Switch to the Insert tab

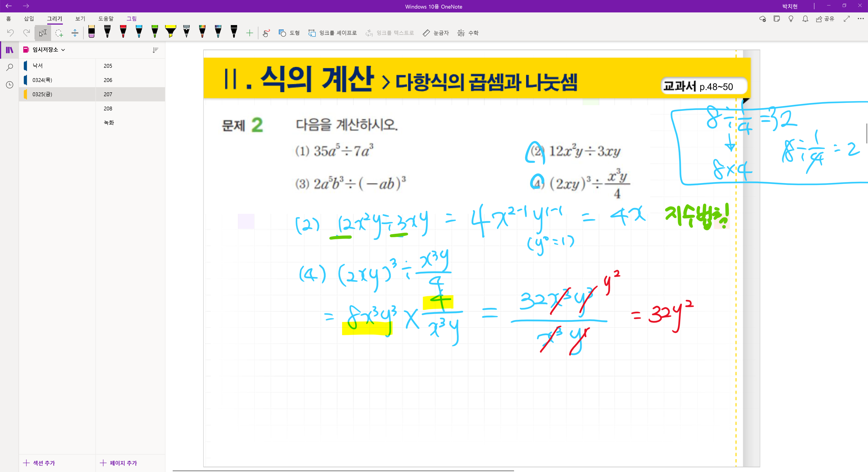29,19
